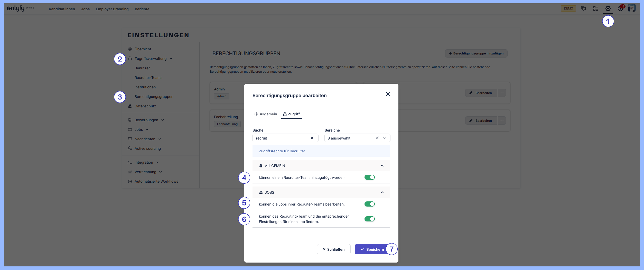Switch to the Allgemein tab

pos(266,114)
